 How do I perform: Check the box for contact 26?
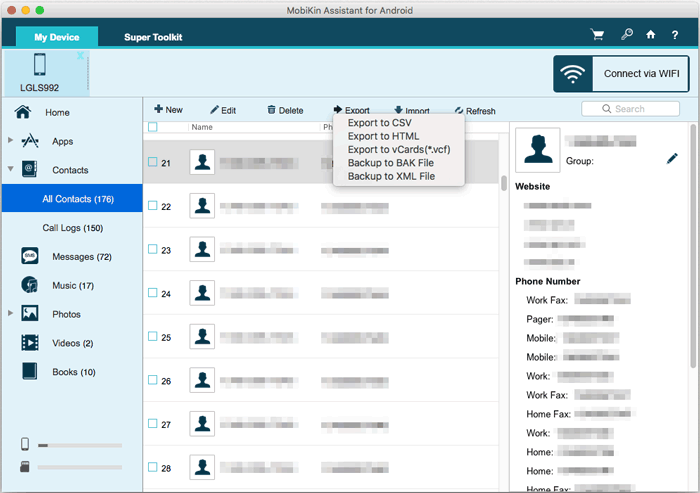tap(153, 380)
